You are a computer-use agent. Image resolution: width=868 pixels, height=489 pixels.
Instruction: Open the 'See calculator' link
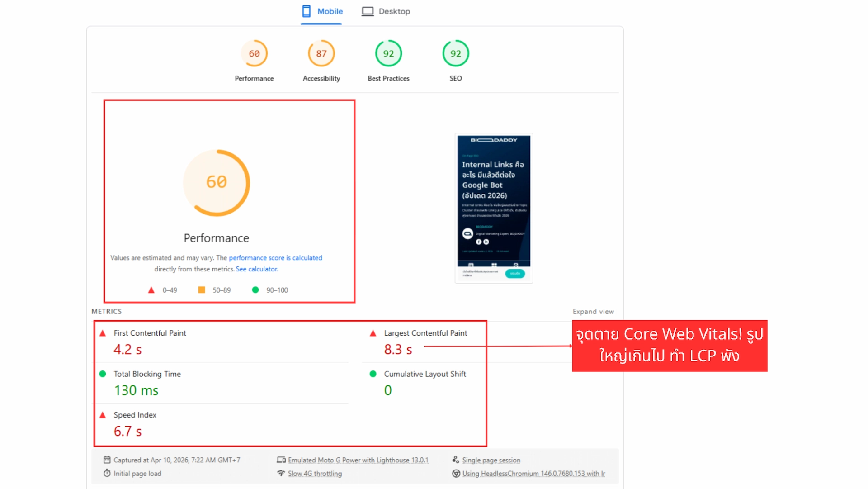pyautogui.click(x=256, y=269)
